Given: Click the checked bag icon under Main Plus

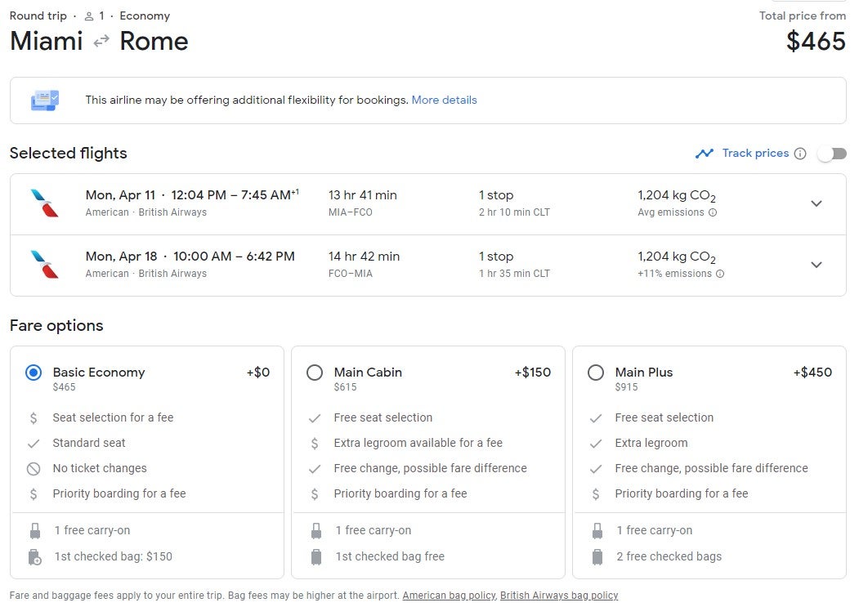Looking at the screenshot, I should (597, 557).
